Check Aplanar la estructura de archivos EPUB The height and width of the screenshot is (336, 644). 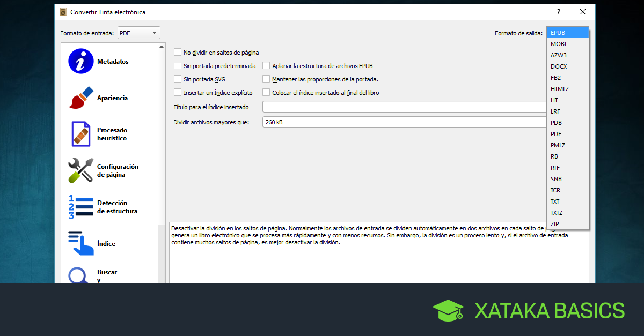tap(266, 66)
